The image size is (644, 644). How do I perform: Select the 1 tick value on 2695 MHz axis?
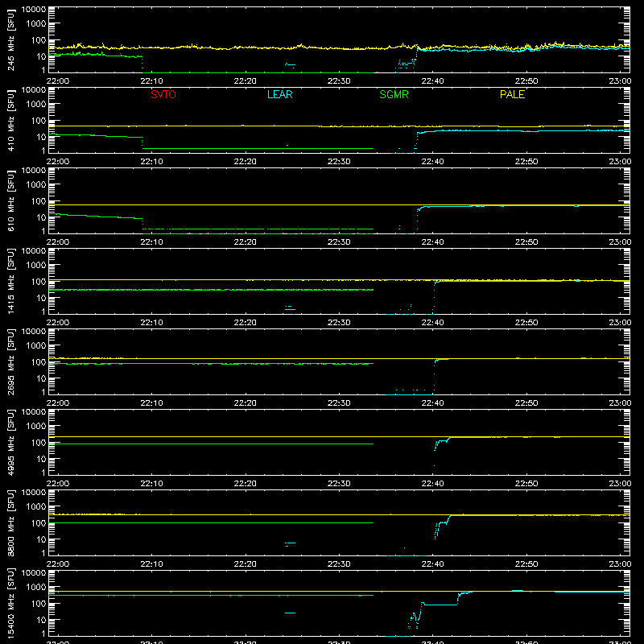43,392
